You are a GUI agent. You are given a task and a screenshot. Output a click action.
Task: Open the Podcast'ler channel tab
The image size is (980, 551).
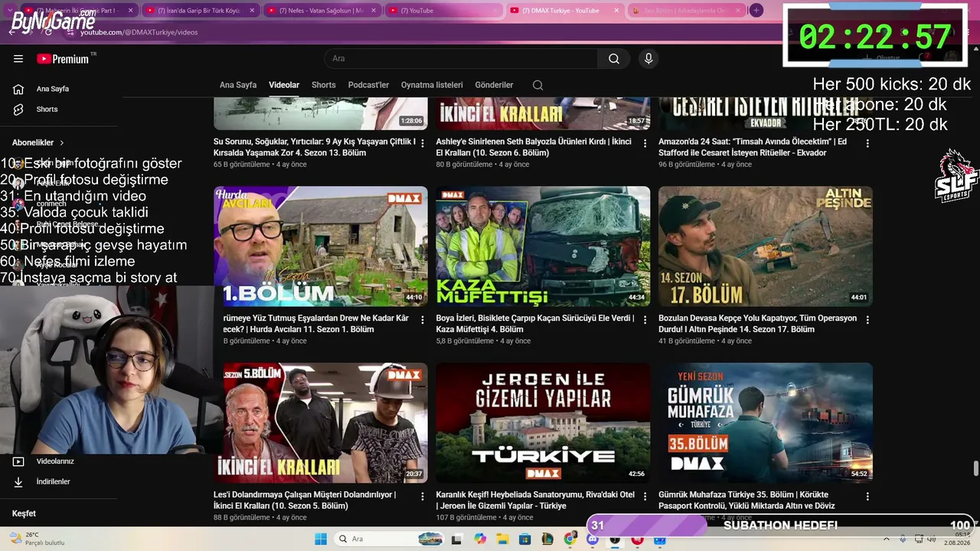coord(368,85)
